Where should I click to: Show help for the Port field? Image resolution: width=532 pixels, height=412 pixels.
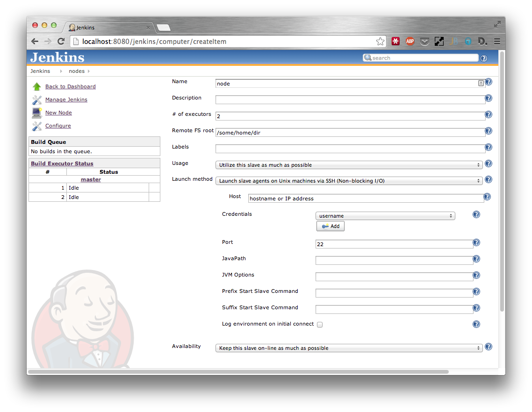(476, 242)
